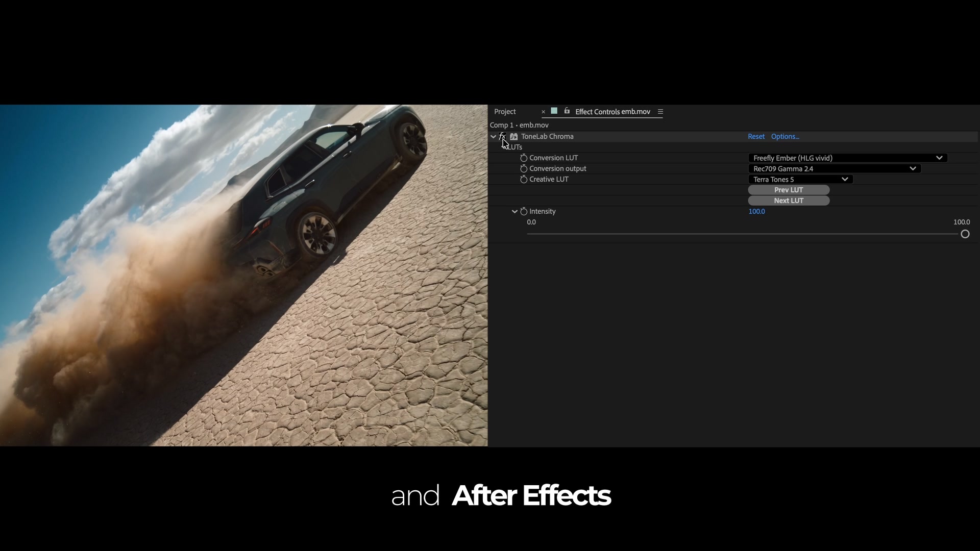Open the Creative LUT dropdown
980x551 pixels.
(x=800, y=180)
